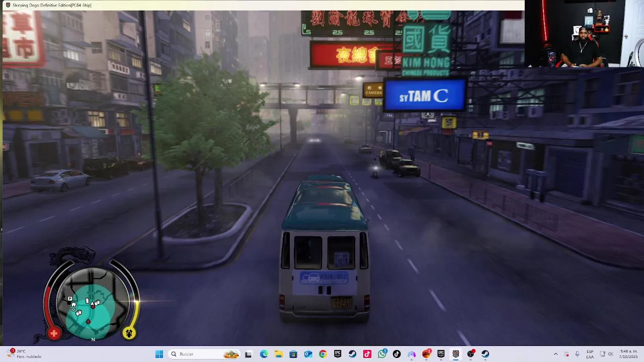
Task: Open the volume tray icon
Action: pyautogui.click(x=611, y=354)
